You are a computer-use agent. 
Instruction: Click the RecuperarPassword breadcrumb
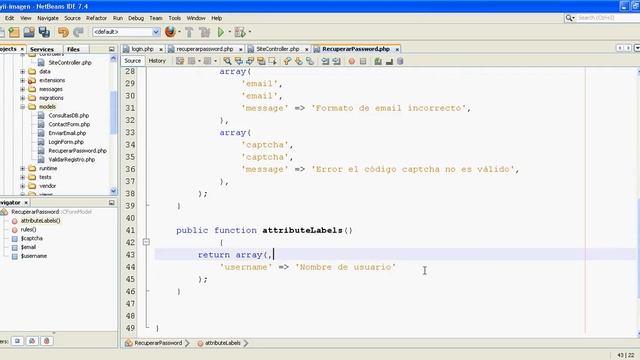158,343
